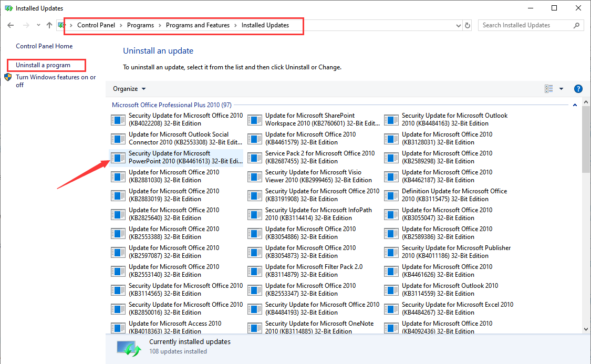Select Security Update for Office 2010 (KB2850016)
Viewport: 591px width, 364px height.
coord(176,309)
